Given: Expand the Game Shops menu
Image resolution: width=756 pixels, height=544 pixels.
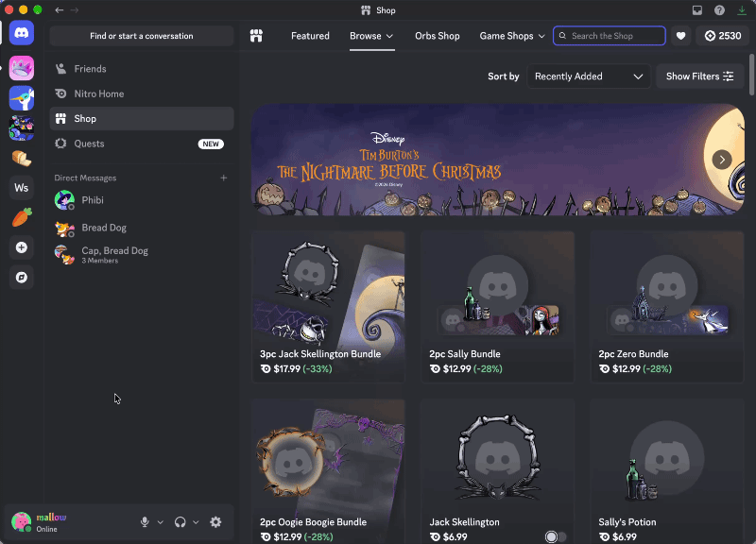Looking at the screenshot, I should click(x=512, y=36).
